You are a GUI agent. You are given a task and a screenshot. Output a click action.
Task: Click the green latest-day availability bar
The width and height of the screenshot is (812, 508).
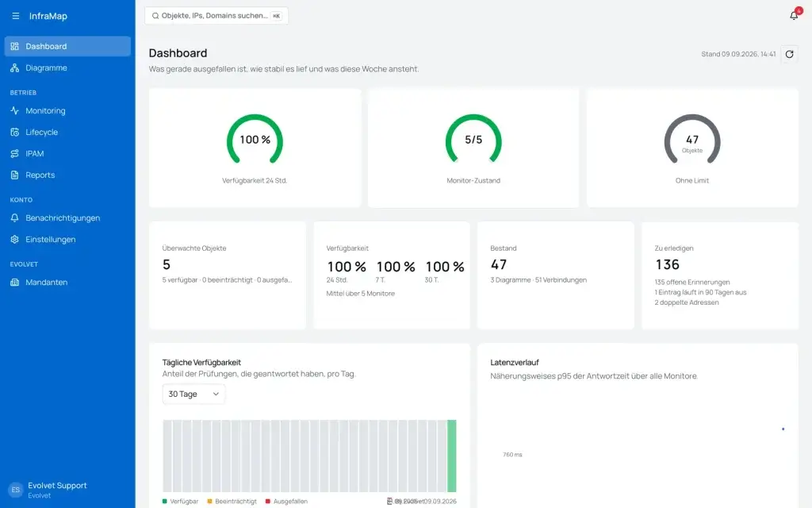coord(451,456)
